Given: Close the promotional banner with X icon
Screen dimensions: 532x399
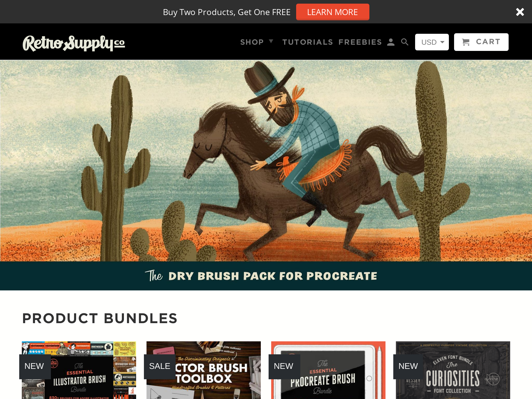Looking at the screenshot, I should click(x=520, y=12).
